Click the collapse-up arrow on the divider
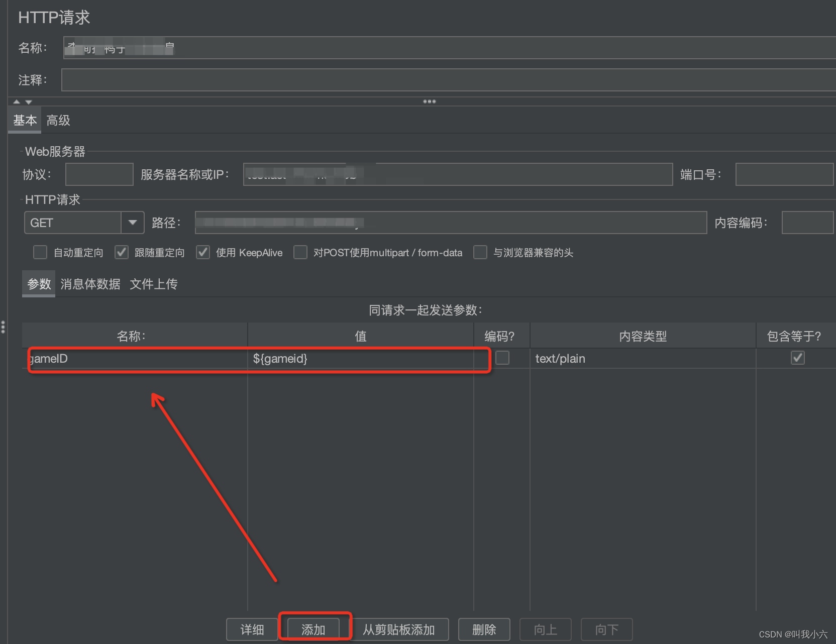The height and width of the screenshot is (644, 836). click(x=17, y=101)
